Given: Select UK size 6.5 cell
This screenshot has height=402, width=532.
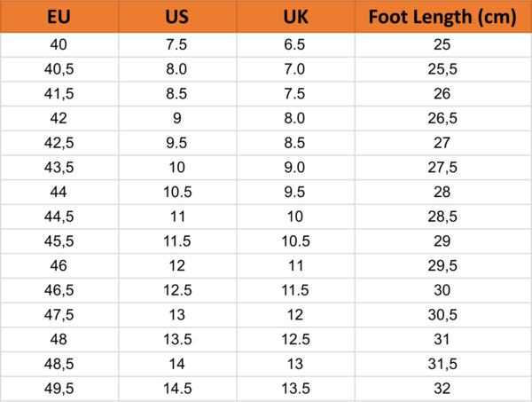Looking at the screenshot, I should tap(295, 43).
